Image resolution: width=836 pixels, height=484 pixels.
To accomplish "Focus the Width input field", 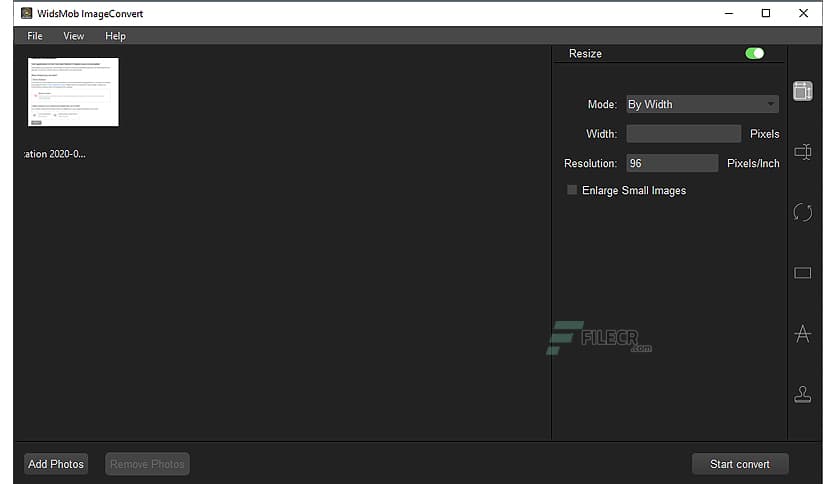I will pos(684,134).
